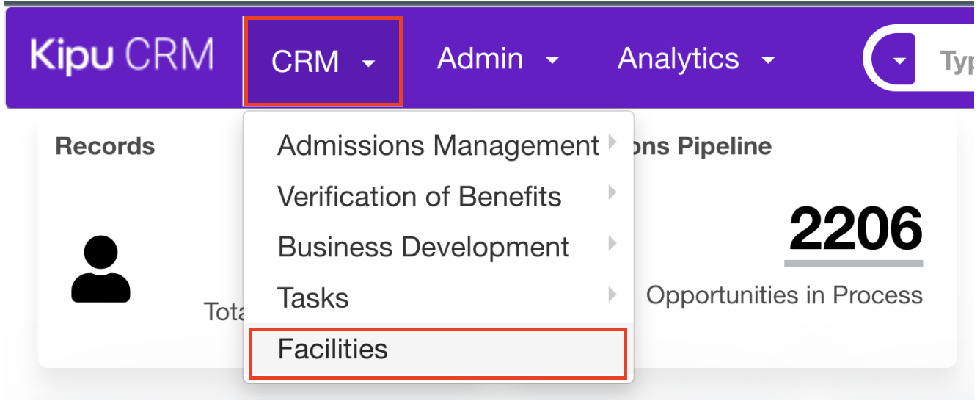Open the Admin dropdown menu

click(497, 59)
